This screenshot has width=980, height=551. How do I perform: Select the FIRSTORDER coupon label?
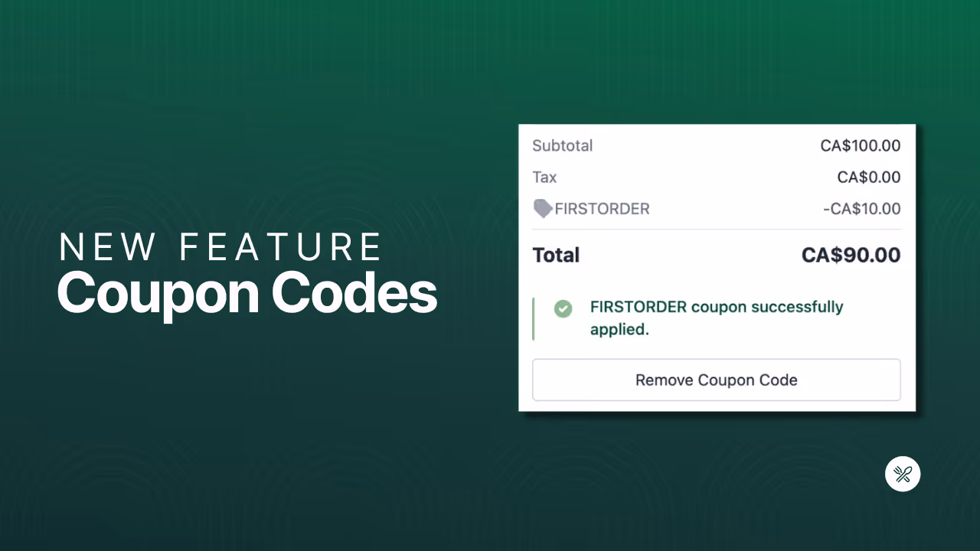tap(602, 208)
